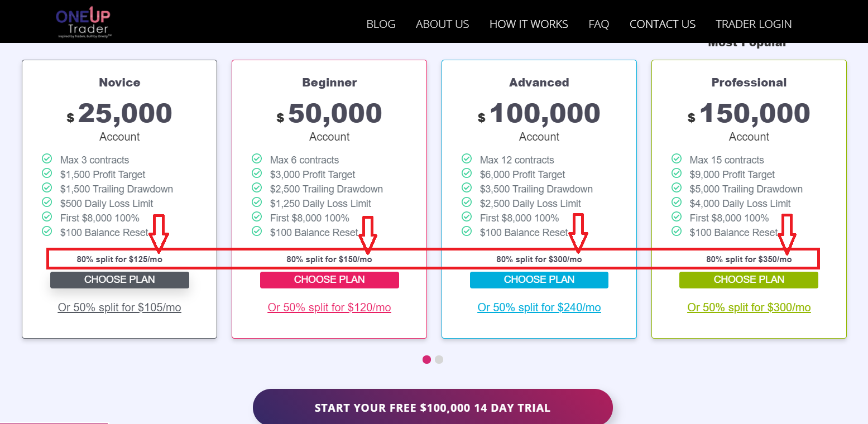Click the checkmark icon beside Novice $100 Balance Reset
This screenshot has height=424, width=868.
pos(47,232)
